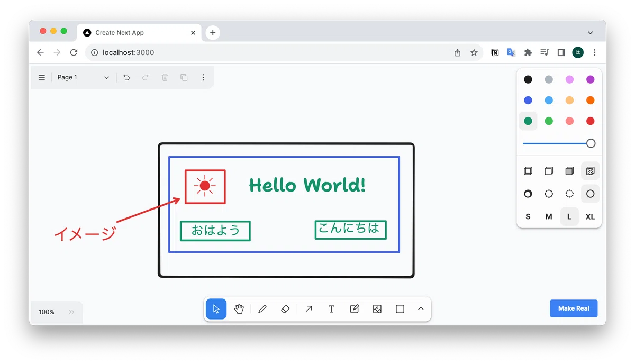Select the Text tool
Viewport: 635px width, 364px height.
coord(331,309)
